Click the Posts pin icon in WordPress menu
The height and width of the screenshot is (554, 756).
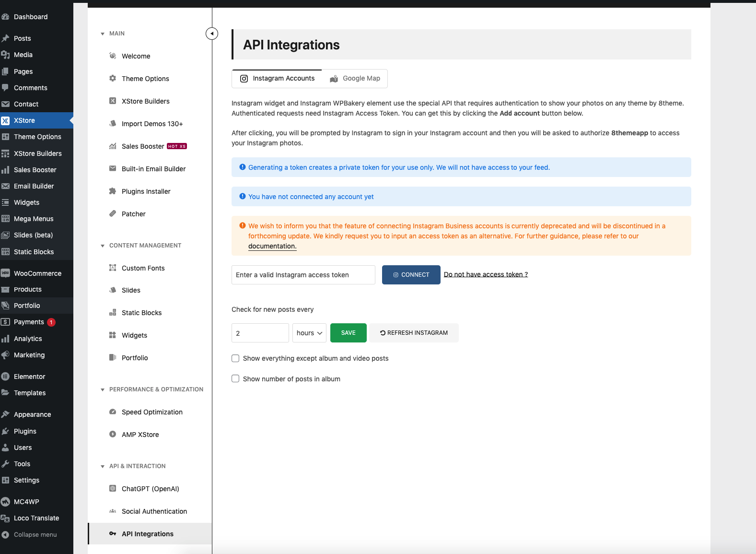click(x=5, y=38)
